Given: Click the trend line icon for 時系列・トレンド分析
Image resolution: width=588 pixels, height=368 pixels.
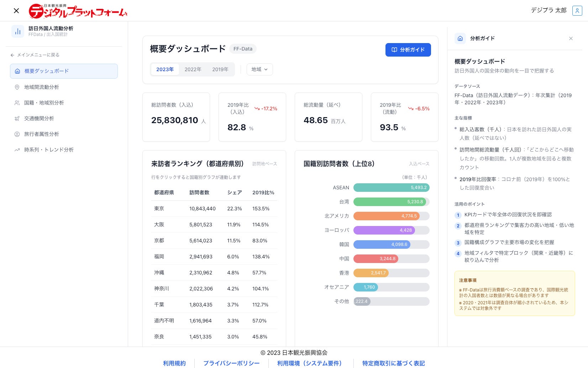Looking at the screenshot, I should (x=17, y=150).
